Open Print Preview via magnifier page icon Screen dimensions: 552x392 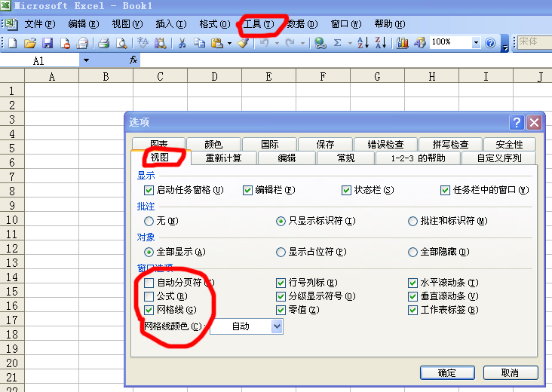coord(121,43)
